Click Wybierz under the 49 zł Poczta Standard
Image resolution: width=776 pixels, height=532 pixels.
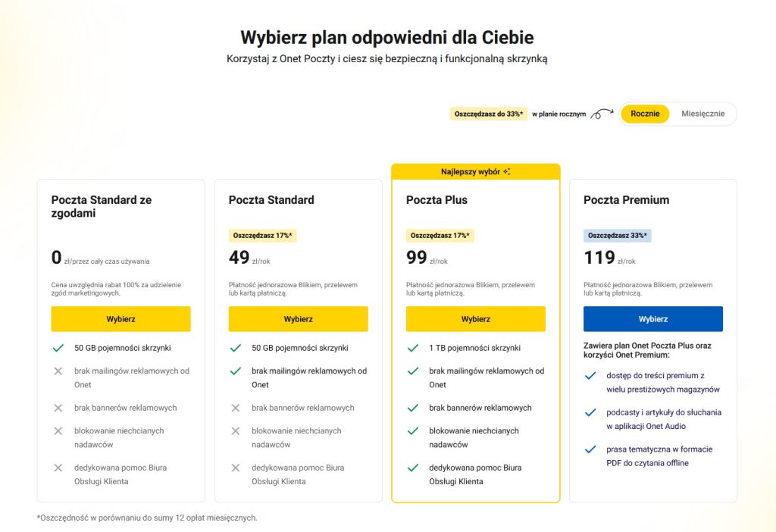coord(298,319)
